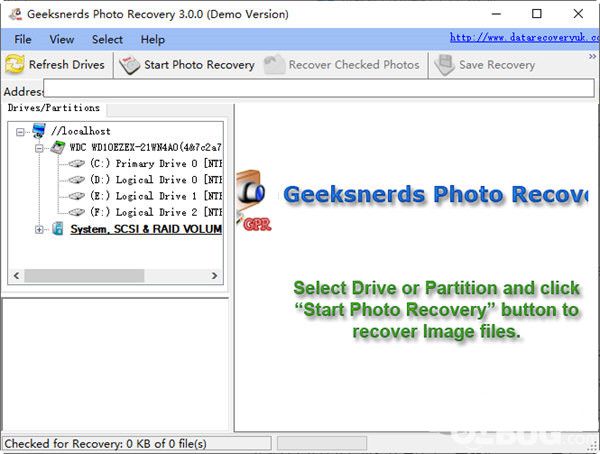Click the progress bar in status bar
600x454 pixels.
pos(322,444)
